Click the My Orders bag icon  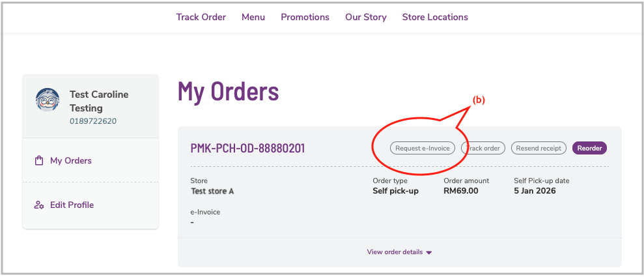39,160
